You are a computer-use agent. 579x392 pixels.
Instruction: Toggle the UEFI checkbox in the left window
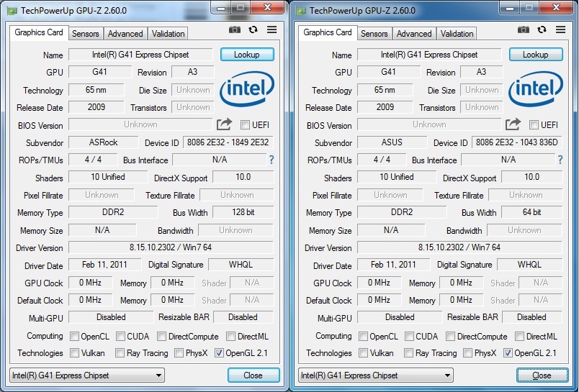[x=245, y=124]
